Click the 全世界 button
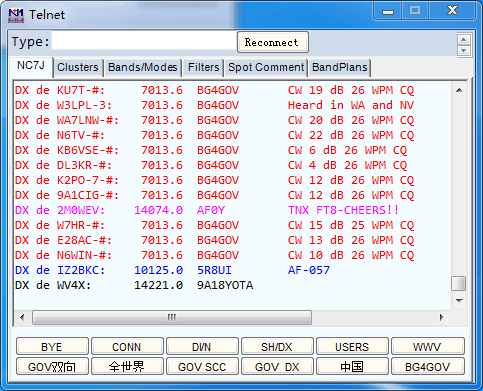This screenshot has width=483, height=391. [127, 367]
